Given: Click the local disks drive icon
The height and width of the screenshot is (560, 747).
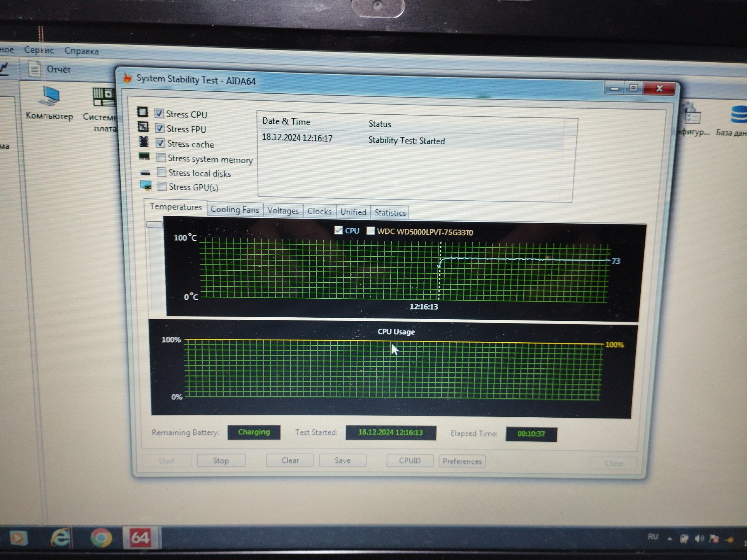Looking at the screenshot, I should [x=145, y=173].
